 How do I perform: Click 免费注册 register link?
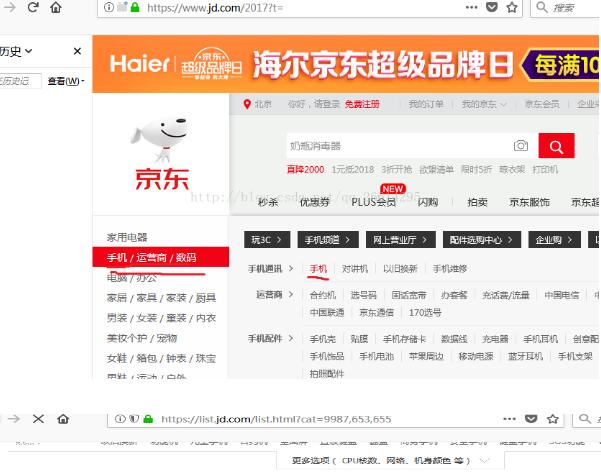tap(362, 104)
